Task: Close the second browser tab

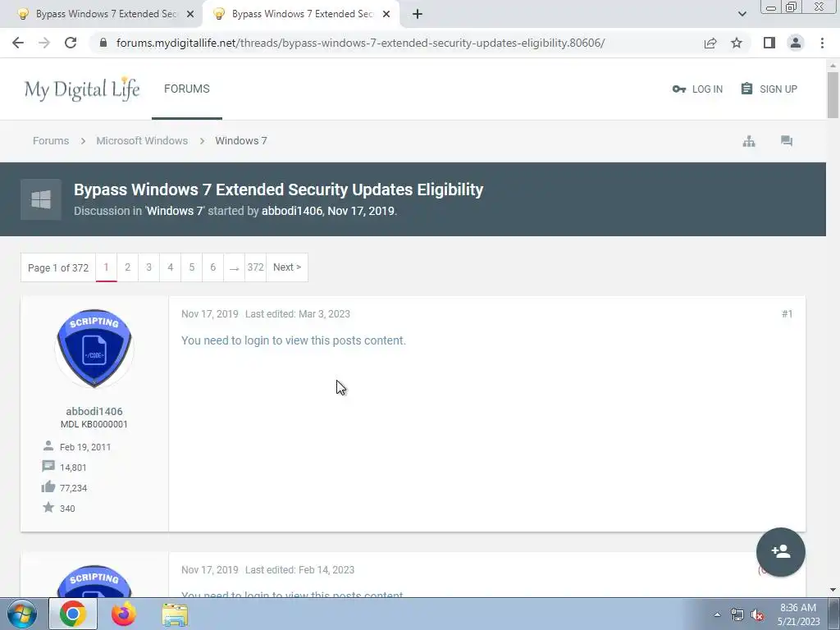Action: click(386, 14)
